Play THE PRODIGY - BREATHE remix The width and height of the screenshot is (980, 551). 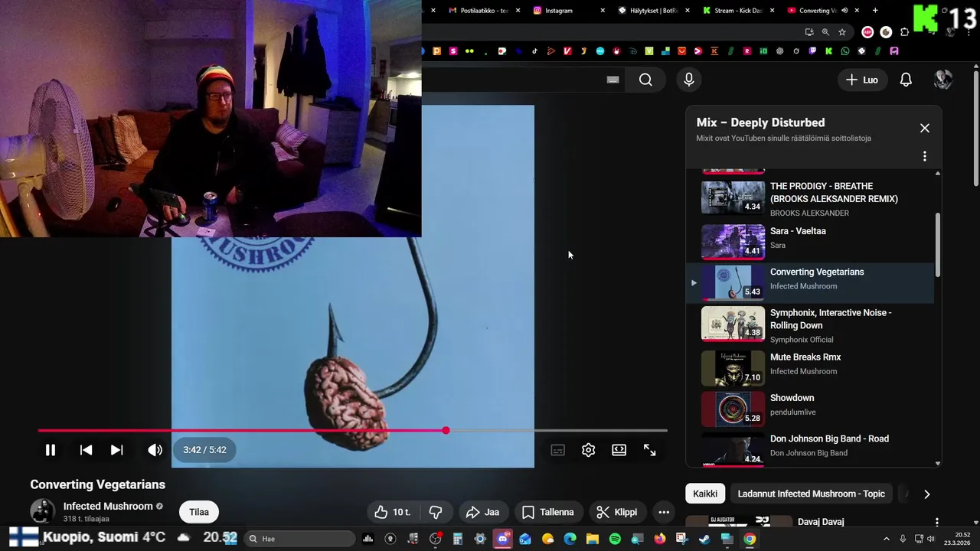click(812, 198)
